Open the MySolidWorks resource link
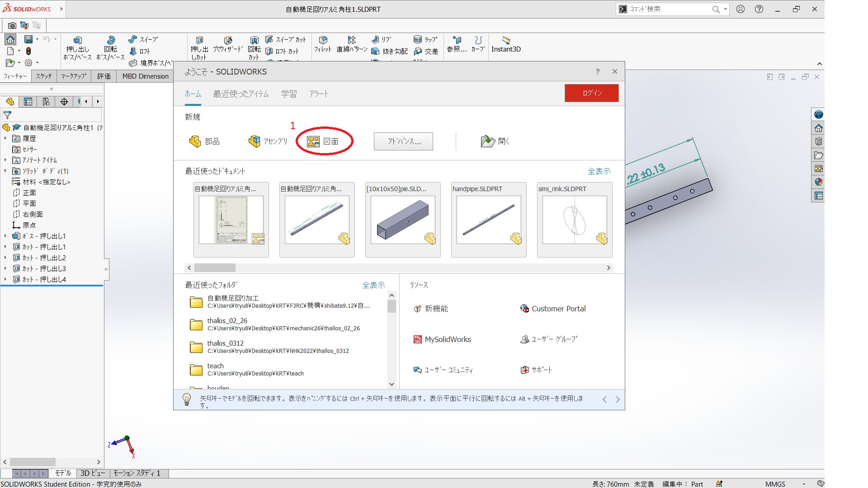 coord(443,339)
